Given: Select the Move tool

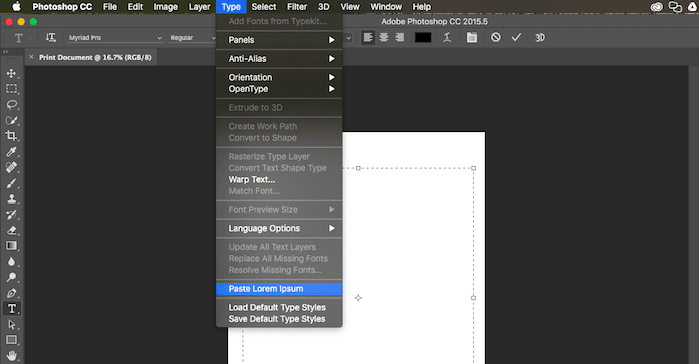Looking at the screenshot, I should [12, 73].
